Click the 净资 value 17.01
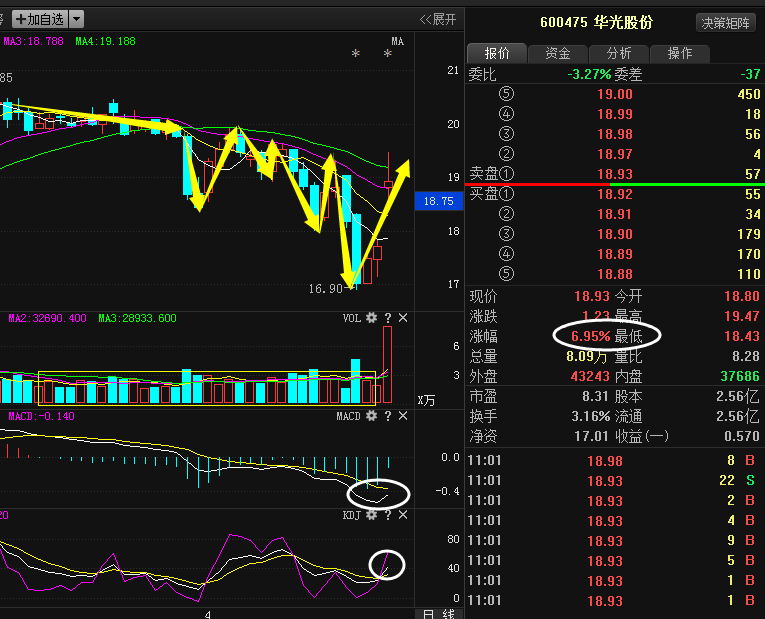Screen dimensions: 765x619 click(591, 436)
